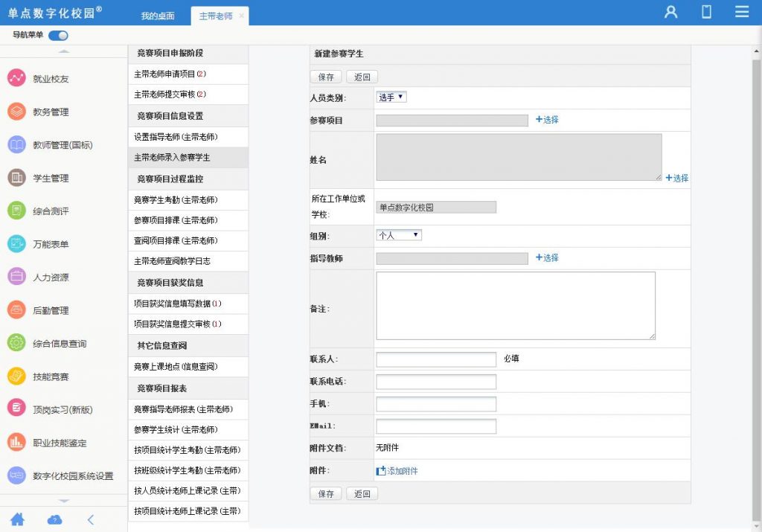Focus the 备注 text area
This screenshot has height=532, width=762.
point(516,306)
